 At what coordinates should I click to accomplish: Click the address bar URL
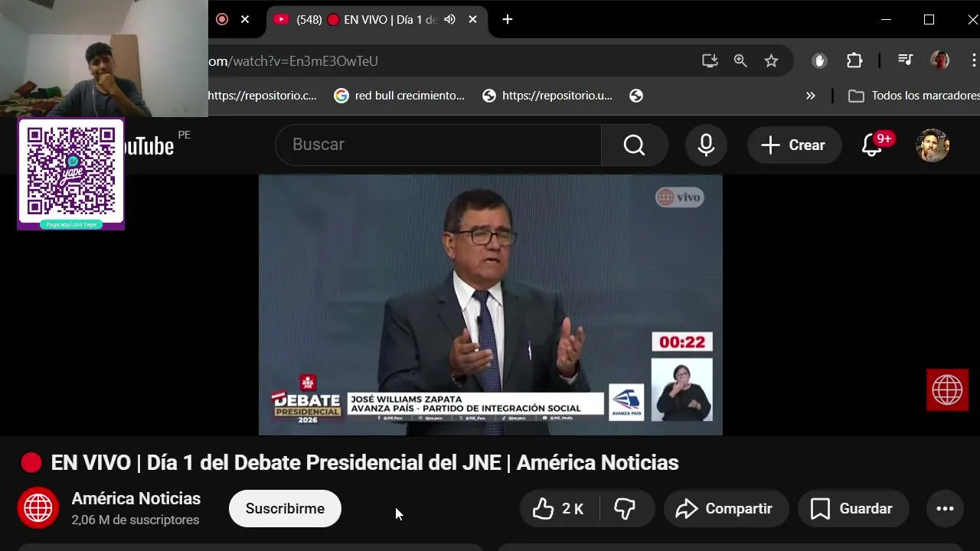[x=293, y=61]
